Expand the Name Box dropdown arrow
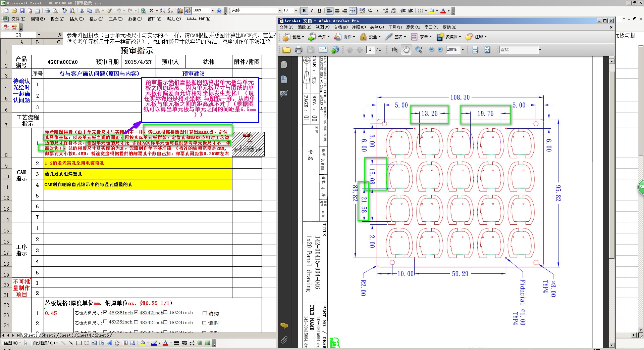 39,35
